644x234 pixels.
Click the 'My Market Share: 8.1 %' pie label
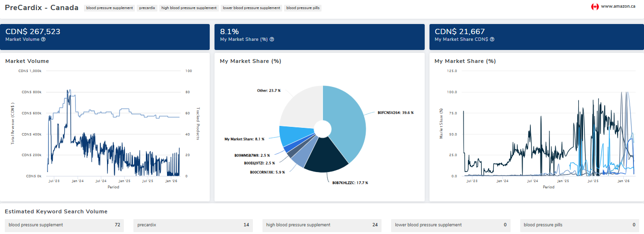click(x=244, y=139)
